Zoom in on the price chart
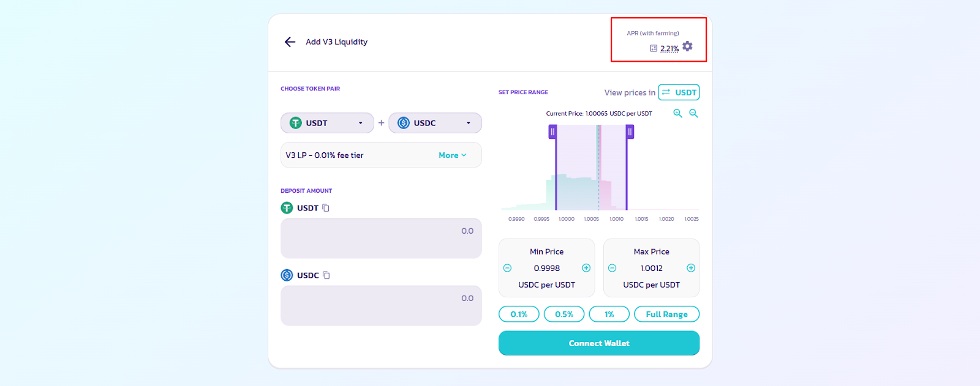The height and width of the screenshot is (386, 980). click(x=677, y=113)
